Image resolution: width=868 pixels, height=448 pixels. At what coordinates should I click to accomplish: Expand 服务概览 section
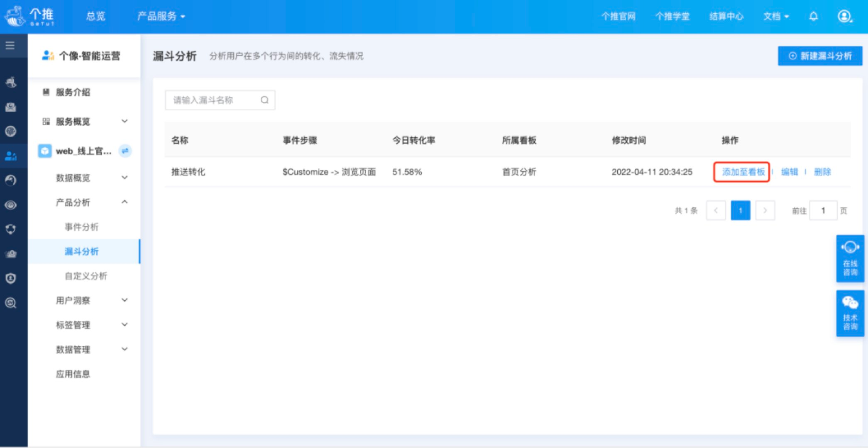pos(84,122)
